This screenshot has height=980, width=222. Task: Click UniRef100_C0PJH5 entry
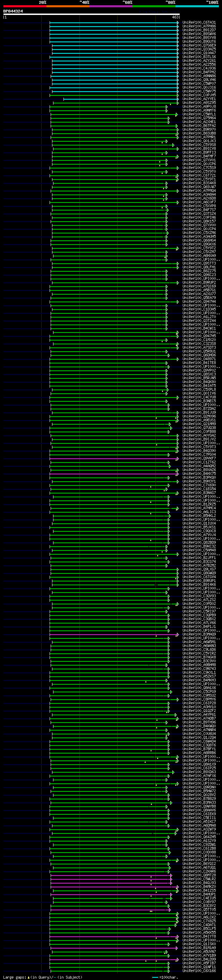point(199,95)
